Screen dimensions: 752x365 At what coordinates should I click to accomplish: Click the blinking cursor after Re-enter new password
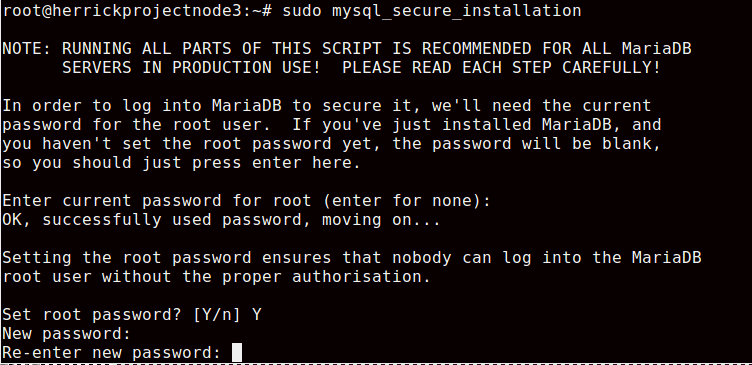[x=237, y=353]
